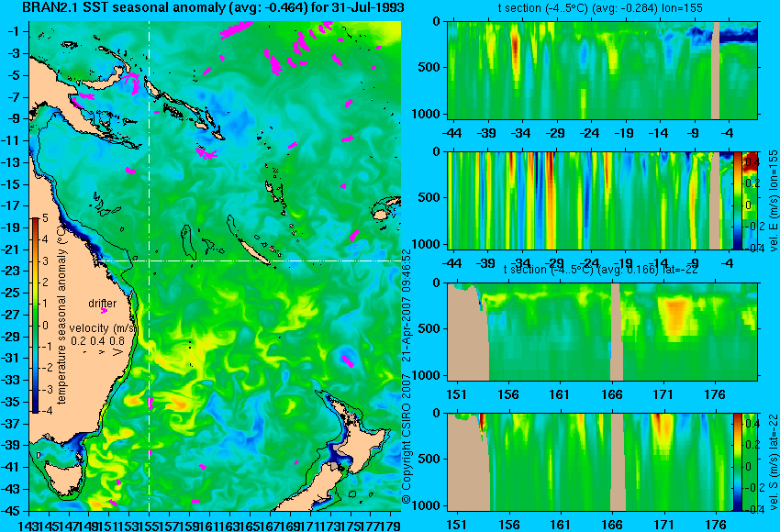Open the temperature section panel for lon=155
Image resolution: width=780 pixels, height=532 pixels.
[602, 70]
